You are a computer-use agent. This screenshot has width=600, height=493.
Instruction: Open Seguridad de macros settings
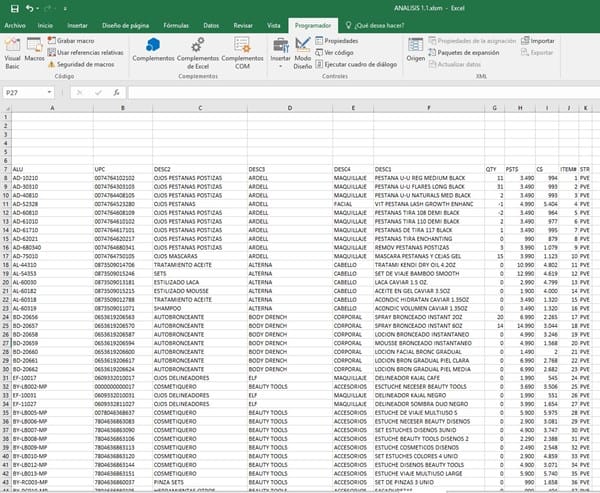point(83,63)
